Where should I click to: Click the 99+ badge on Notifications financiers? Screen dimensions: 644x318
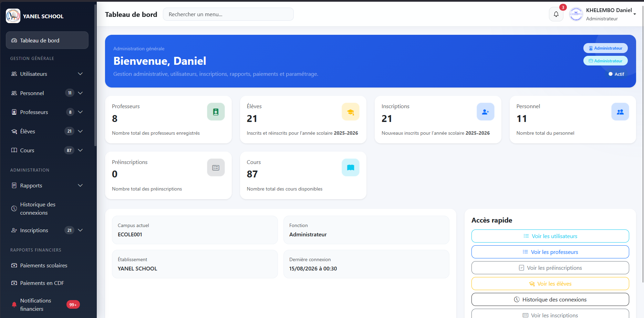point(73,305)
